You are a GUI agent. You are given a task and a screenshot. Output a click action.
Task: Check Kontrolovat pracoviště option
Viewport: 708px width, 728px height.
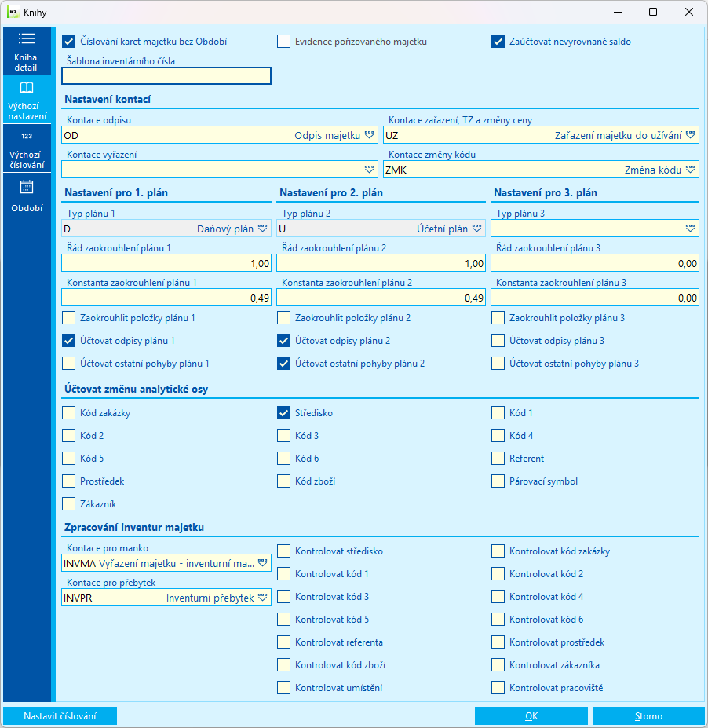(498, 688)
